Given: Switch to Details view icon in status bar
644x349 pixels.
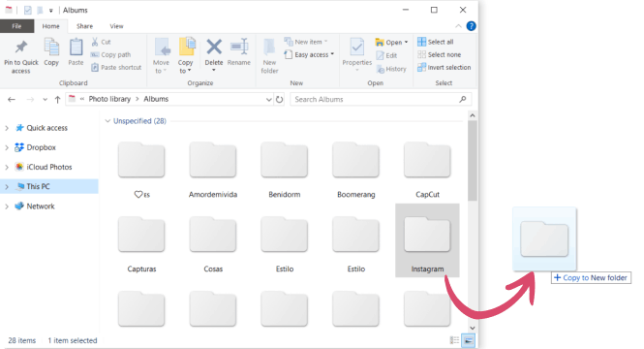Looking at the screenshot, I should click(x=454, y=340).
